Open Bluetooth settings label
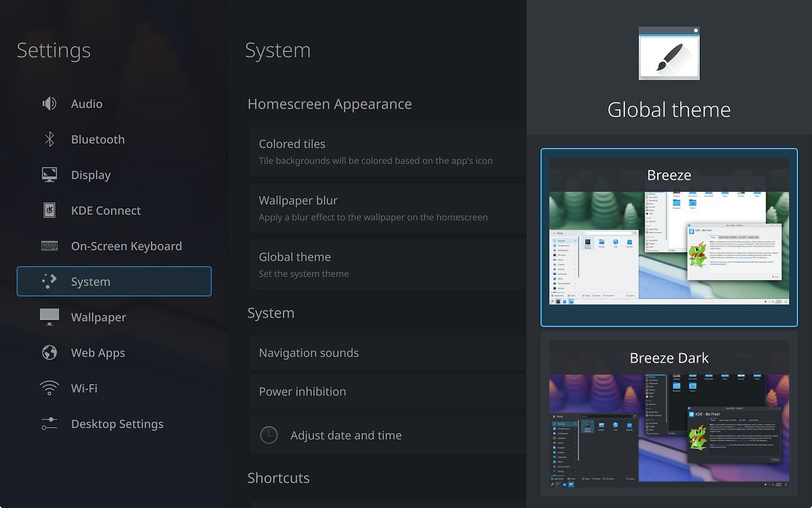The image size is (812, 508). click(98, 139)
